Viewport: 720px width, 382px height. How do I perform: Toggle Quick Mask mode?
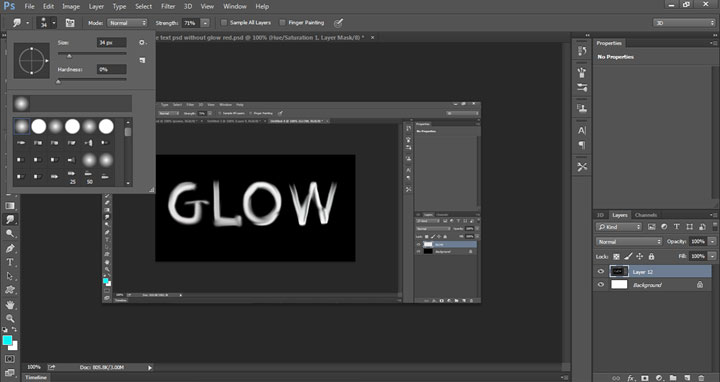click(10, 359)
